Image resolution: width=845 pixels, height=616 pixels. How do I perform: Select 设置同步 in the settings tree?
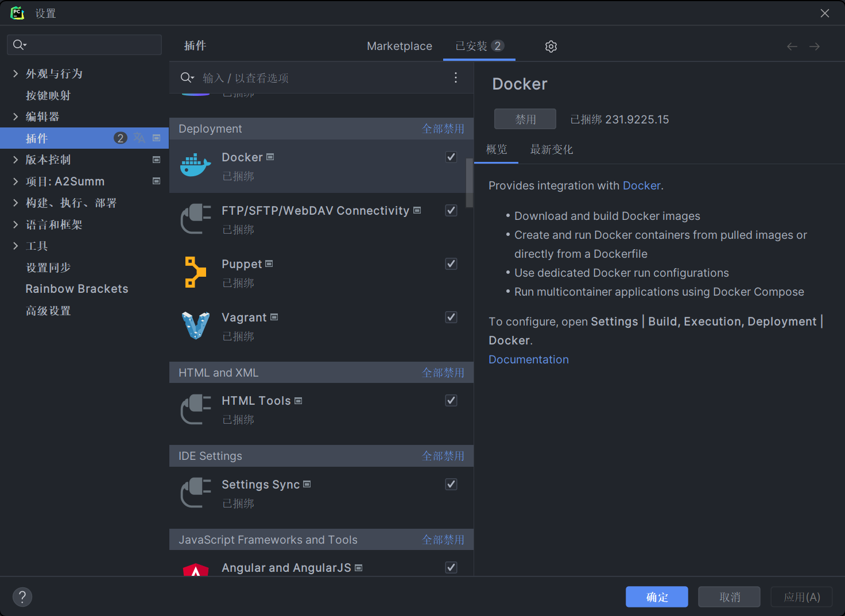48,268
